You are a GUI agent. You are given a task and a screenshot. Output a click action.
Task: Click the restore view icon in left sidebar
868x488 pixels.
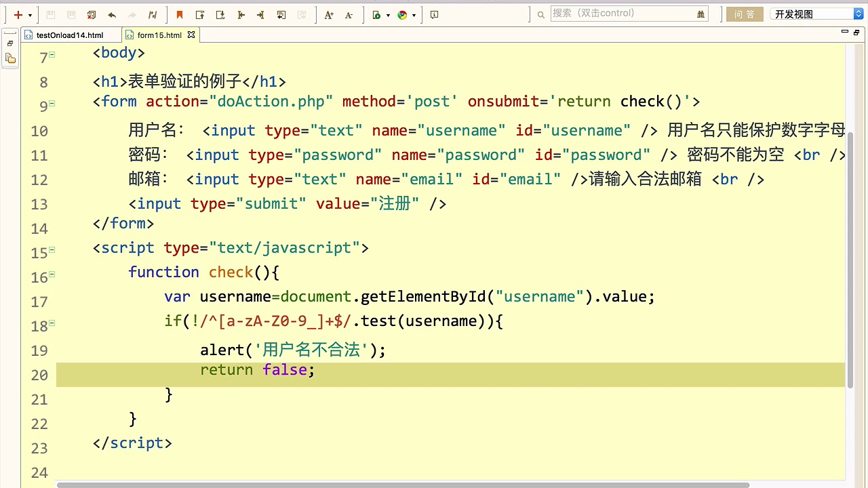(x=10, y=43)
